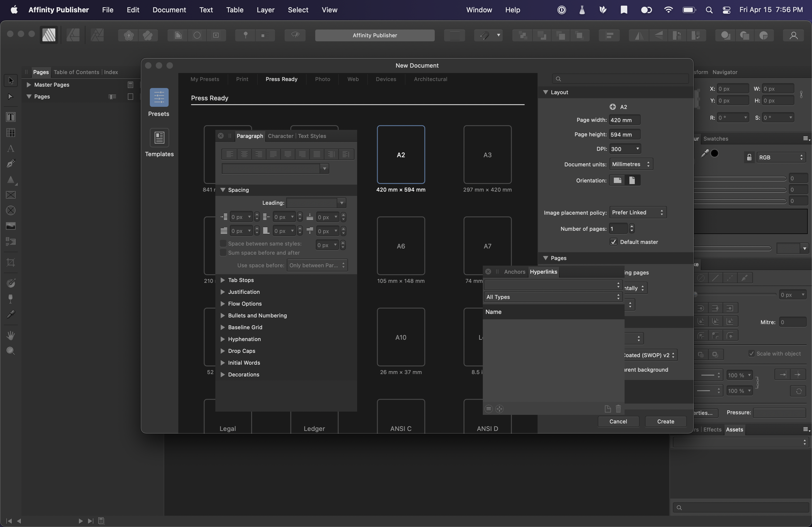Open All Types hyperlinks filter
The height and width of the screenshot is (527, 812).
coord(553,297)
